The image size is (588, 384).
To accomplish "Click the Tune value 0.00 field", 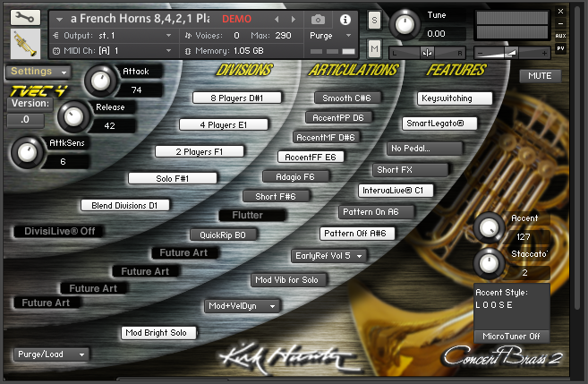I will tap(444, 34).
